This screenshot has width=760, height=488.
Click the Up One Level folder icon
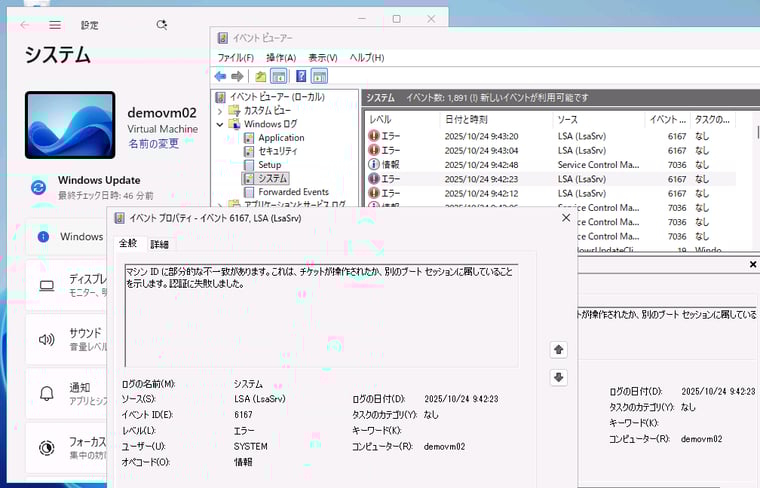[x=261, y=76]
